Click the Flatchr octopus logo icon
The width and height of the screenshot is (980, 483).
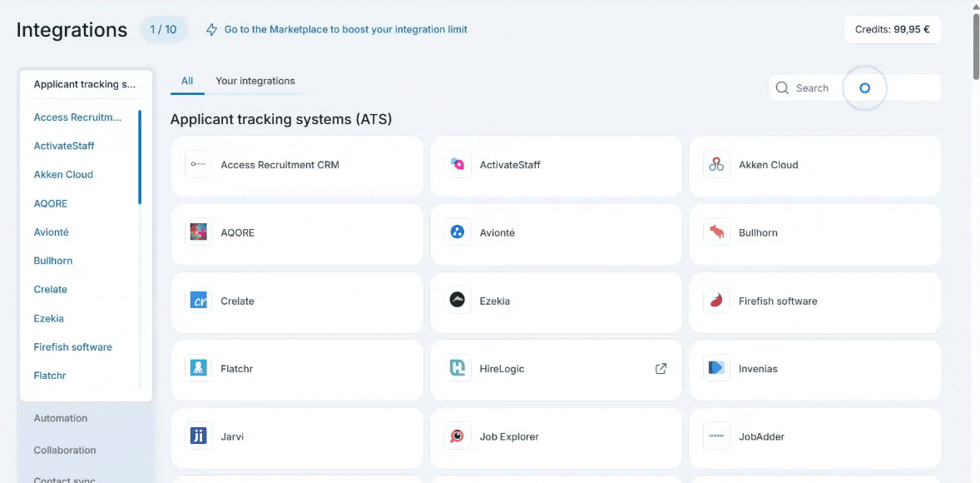(199, 369)
